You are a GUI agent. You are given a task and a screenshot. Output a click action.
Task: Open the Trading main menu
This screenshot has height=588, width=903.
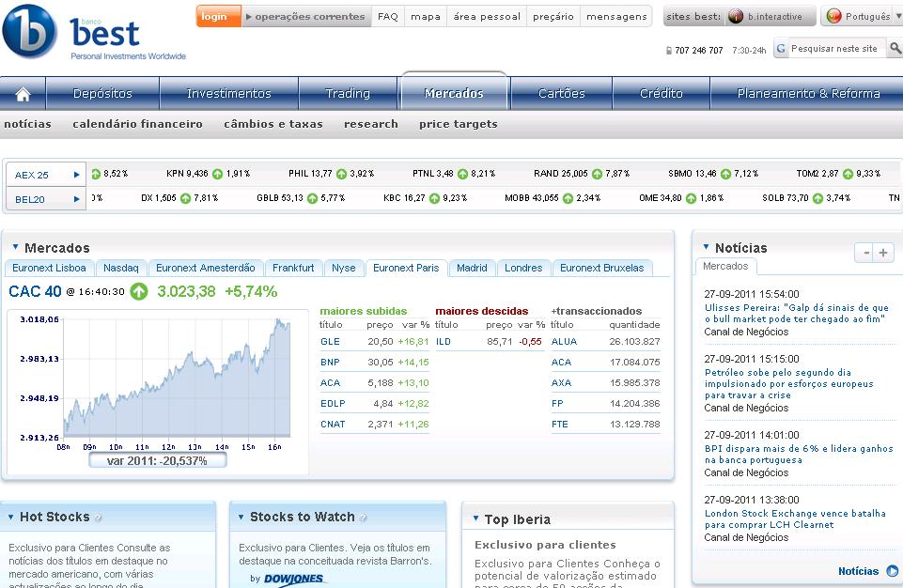pos(348,93)
